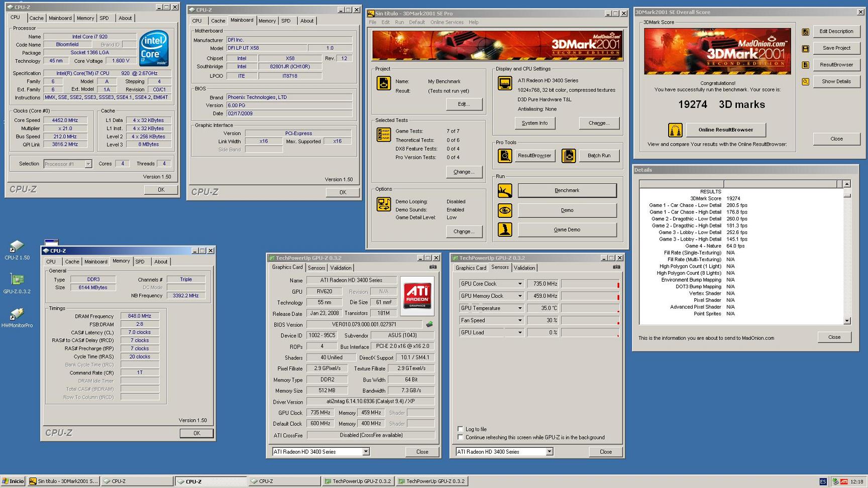Click the ATI tray icon in system tray
This screenshot has height=488, width=868.
844,481
